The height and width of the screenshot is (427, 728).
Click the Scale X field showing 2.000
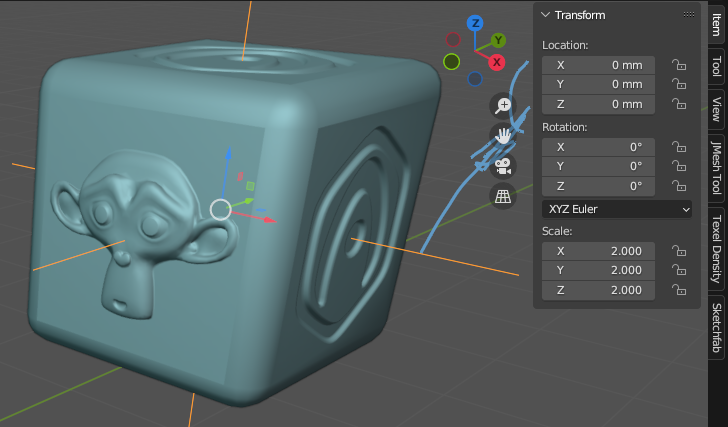pyautogui.click(x=598, y=251)
